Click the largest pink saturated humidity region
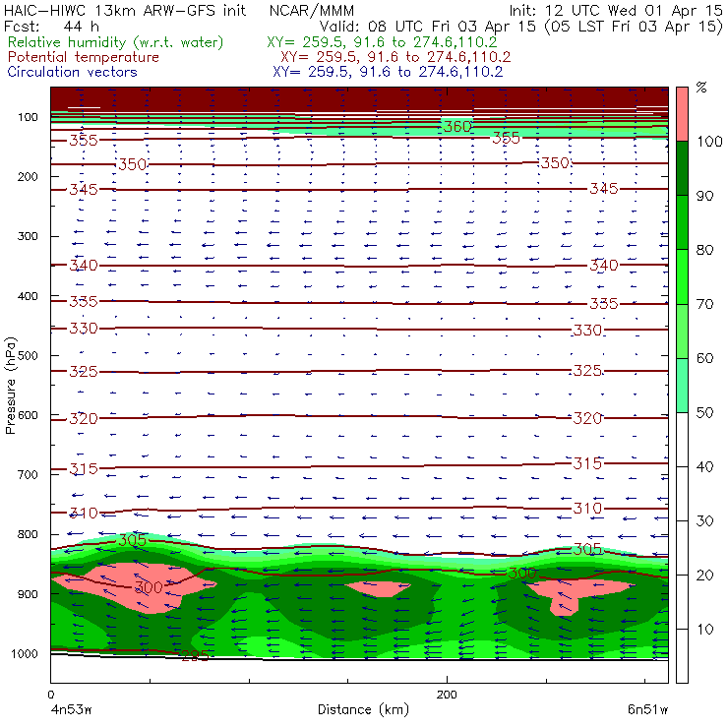The height and width of the screenshot is (728, 728). point(135,586)
